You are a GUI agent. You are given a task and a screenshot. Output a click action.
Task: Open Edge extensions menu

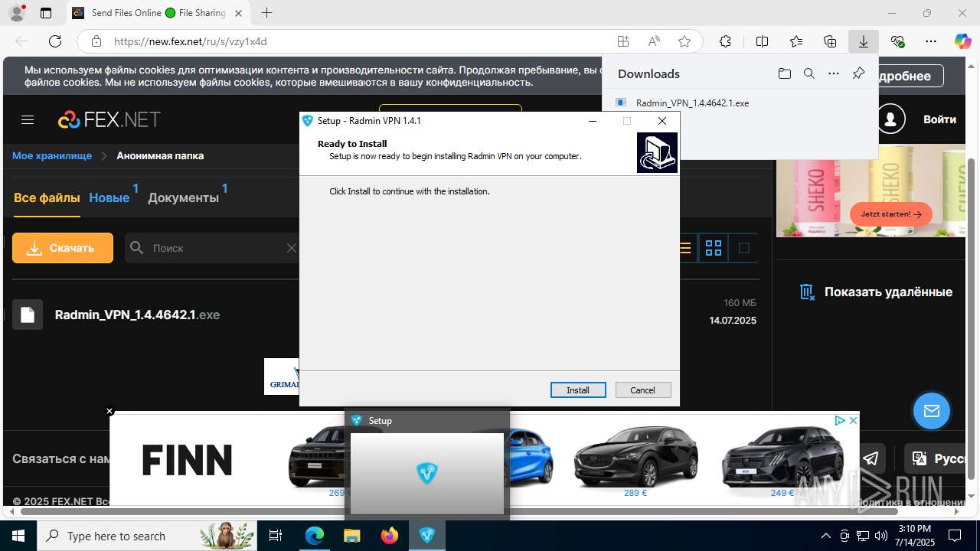725,41
